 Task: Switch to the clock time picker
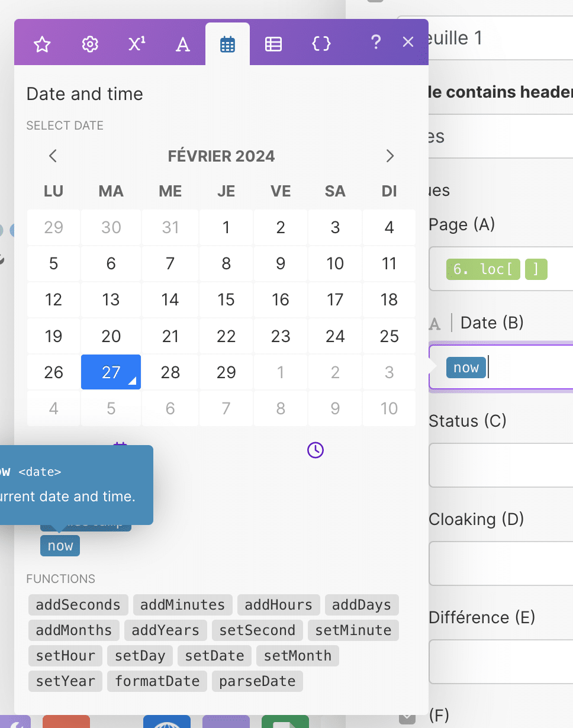(316, 450)
